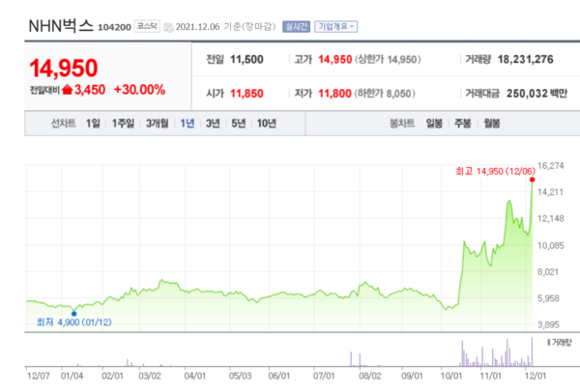The width and height of the screenshot is (580, 392).
Task: Click the 거래량 volume legend icon
Action: pyautogui.click(x=548, y=343)
